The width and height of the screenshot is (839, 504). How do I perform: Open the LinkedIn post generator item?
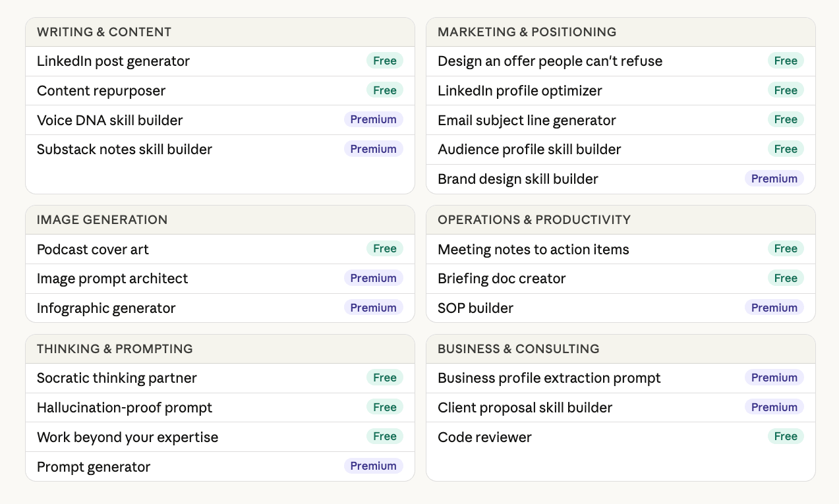(220, 61)
